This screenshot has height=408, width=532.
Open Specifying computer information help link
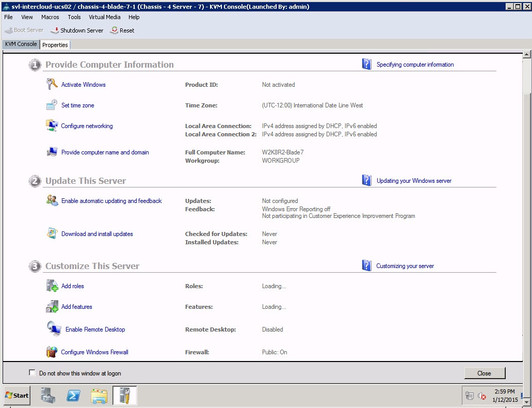[x=415, y=65]
